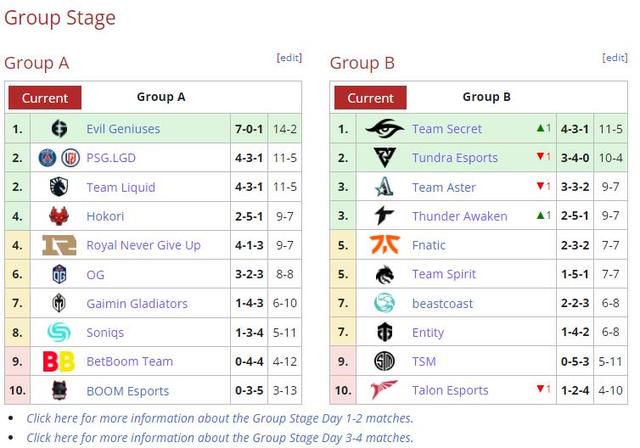Click the edit link beside Group A heading
Image resolution: width=640 pixels, height=448 pixels.
289,58
